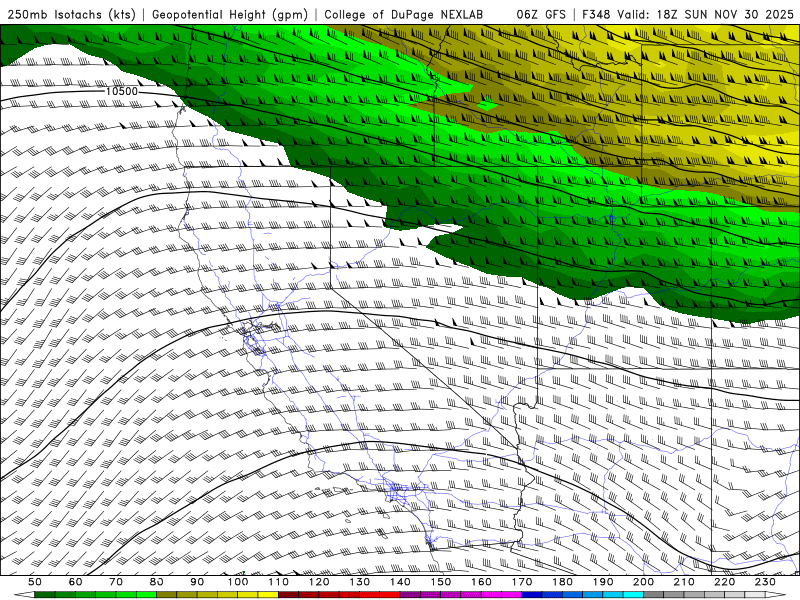Click the '160' value on color scale
This screenshot has width=800, height=600.
click(482, 582)
